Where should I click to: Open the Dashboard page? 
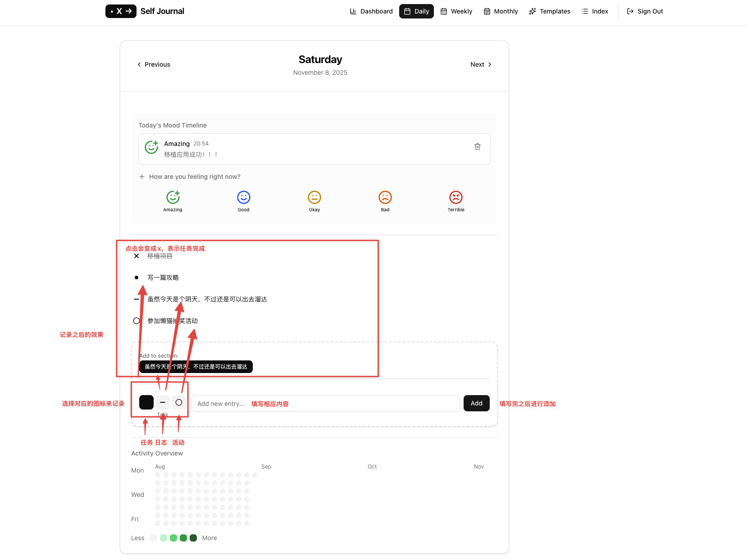coord(371,11)
